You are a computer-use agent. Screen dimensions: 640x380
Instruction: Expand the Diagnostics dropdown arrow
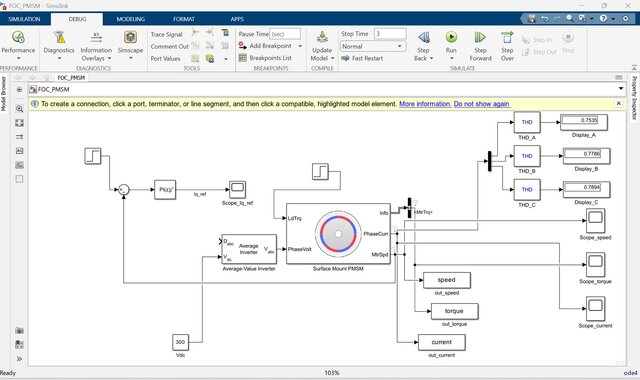[x=59, y=58]
